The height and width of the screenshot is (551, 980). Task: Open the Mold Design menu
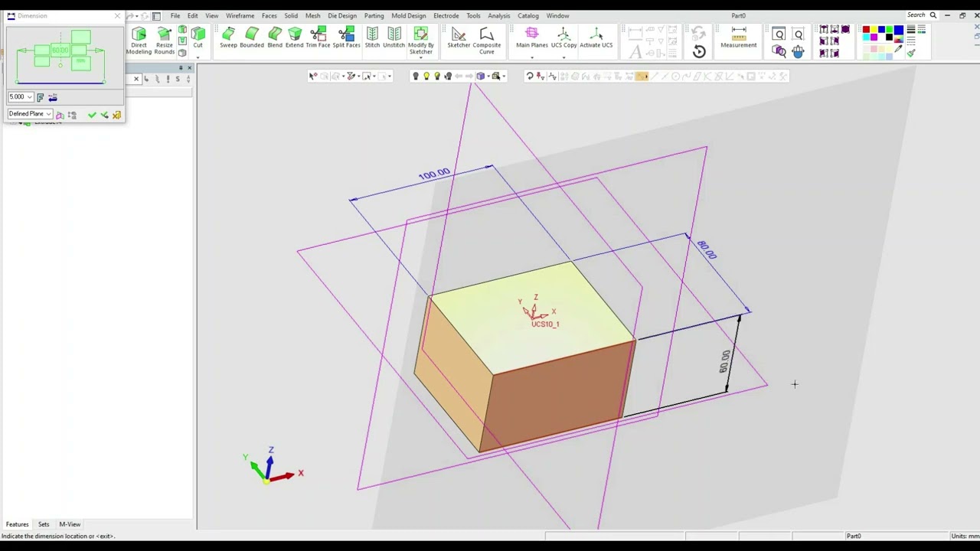[409, 15]
